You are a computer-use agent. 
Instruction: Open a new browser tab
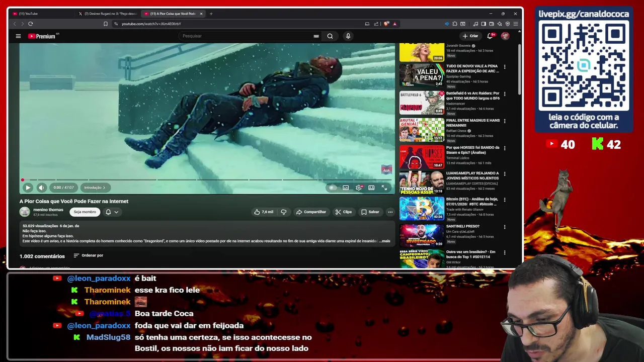pyautogui.click(x=211, y=14)
